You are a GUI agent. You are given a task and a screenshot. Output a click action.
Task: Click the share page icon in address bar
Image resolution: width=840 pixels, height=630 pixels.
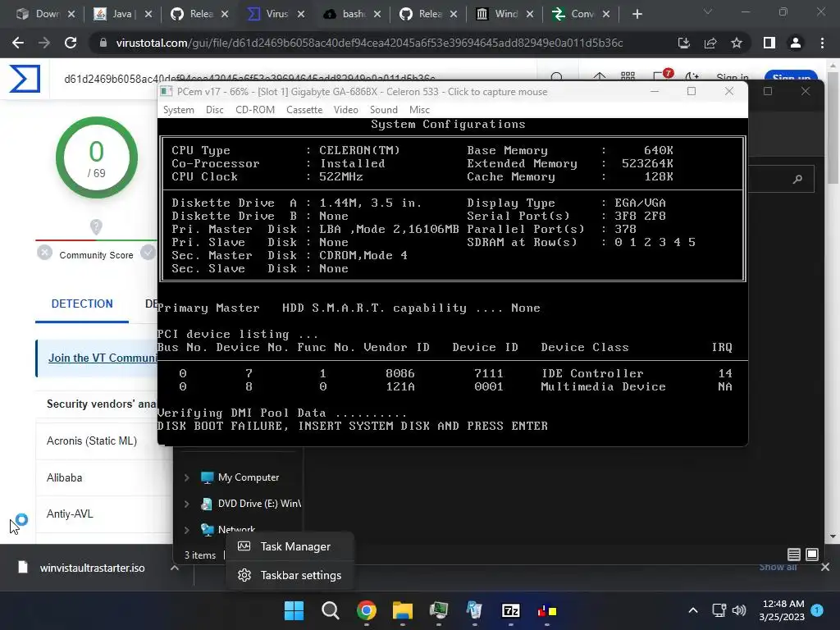pyautogui.click(x=710, y=43)
